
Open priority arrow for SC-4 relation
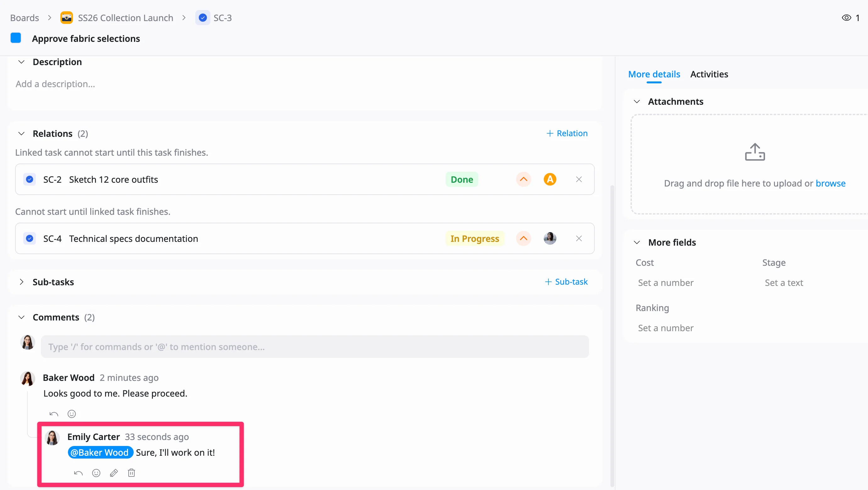[x=523, y=239]
